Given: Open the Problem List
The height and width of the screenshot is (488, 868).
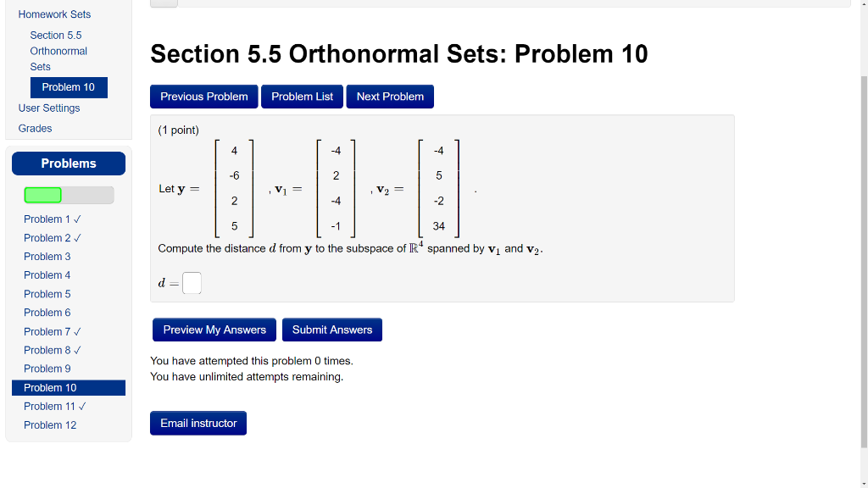Looking at the screenshot, I should [x=302, y=96].
